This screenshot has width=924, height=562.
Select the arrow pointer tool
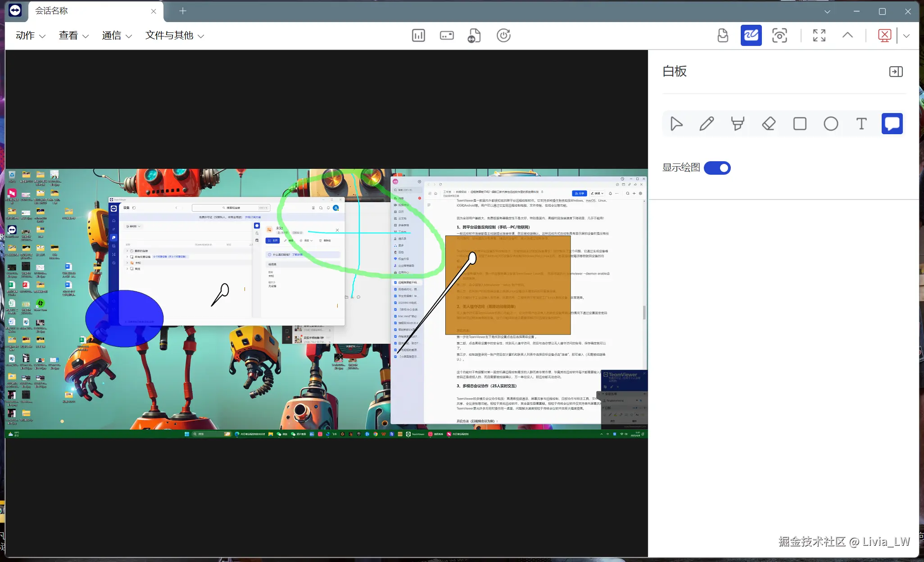coord(676,123)
